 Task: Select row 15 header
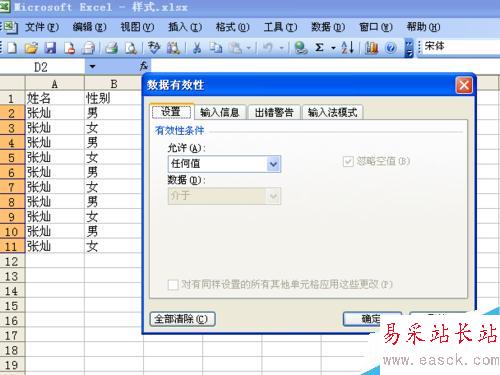tap(12, 305)
